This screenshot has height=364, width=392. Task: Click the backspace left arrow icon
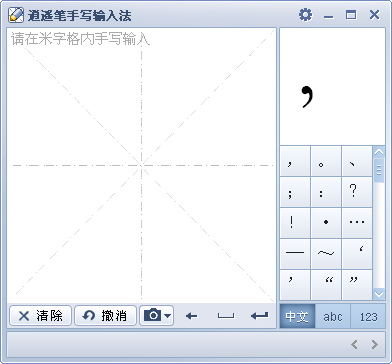(x=191, y=316)
